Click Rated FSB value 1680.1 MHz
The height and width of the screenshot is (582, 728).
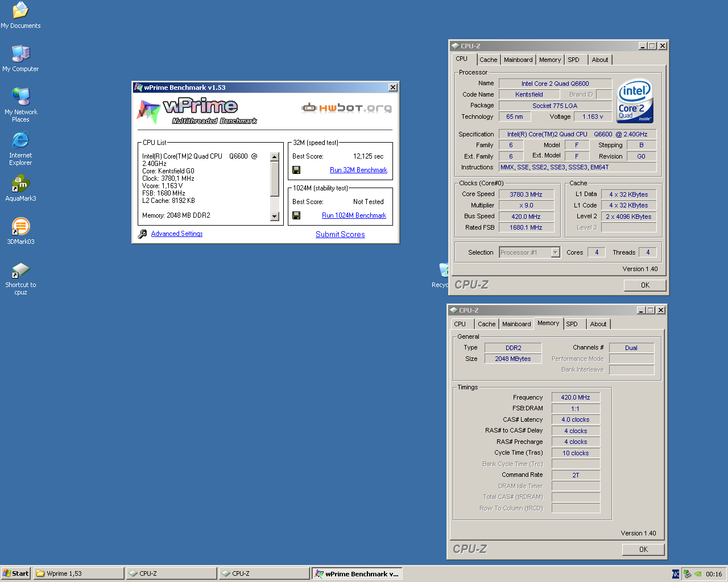pos(526,227)
